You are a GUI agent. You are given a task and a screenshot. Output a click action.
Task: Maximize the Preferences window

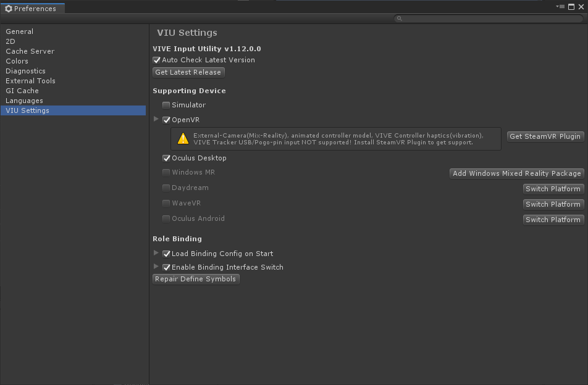coord(571,7)
